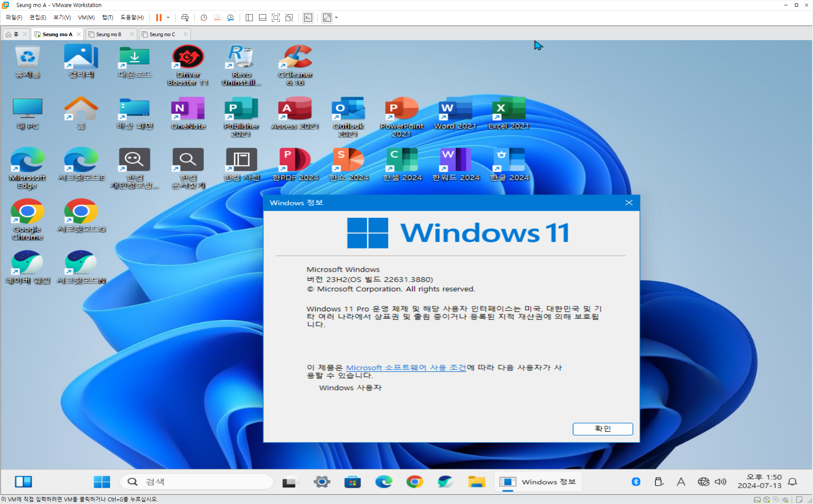The height and width of the screenshot is (504, 813).
Task: Launch 한셀 2024 desktop shortcut
Action: (x=402, y=165)
